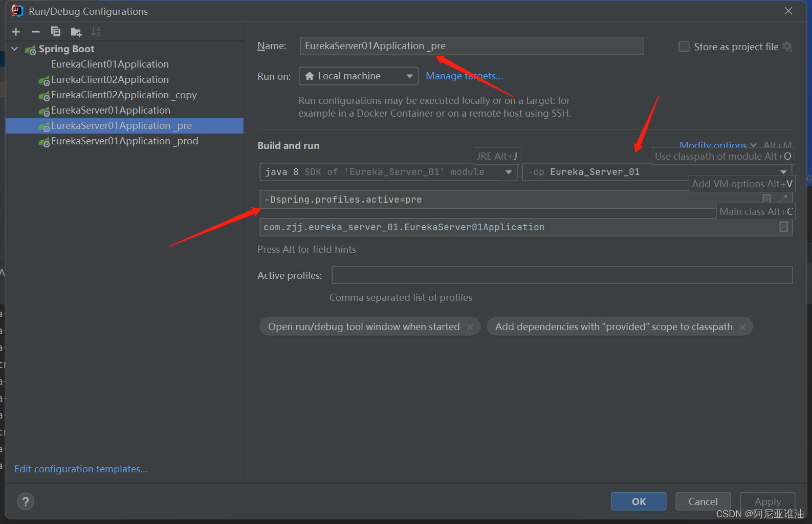This screenshot has height=524, width=812.
Task: Click the help question mark icon
Action: pos(26,501)
